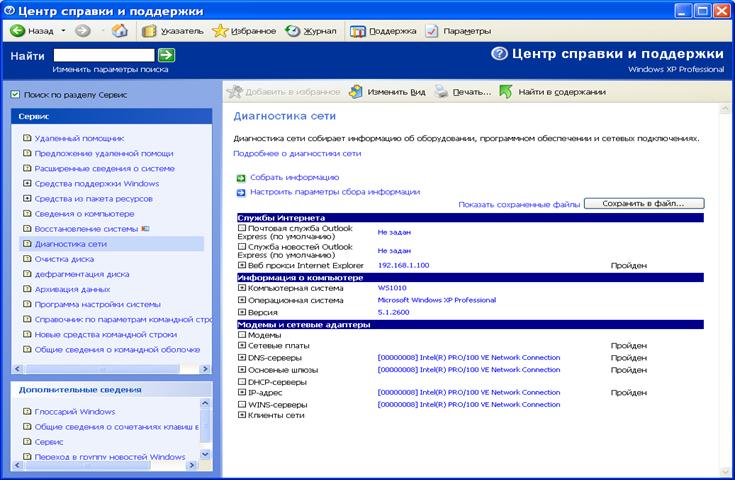Open the Журнал history icon
735x480 pixels.
click(x=292, y=31)
